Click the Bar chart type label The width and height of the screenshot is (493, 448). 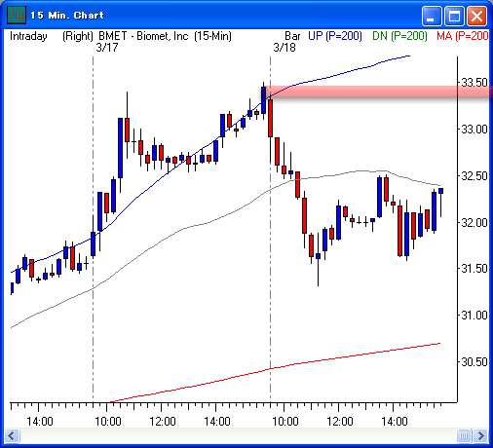[x=292, y=36]
